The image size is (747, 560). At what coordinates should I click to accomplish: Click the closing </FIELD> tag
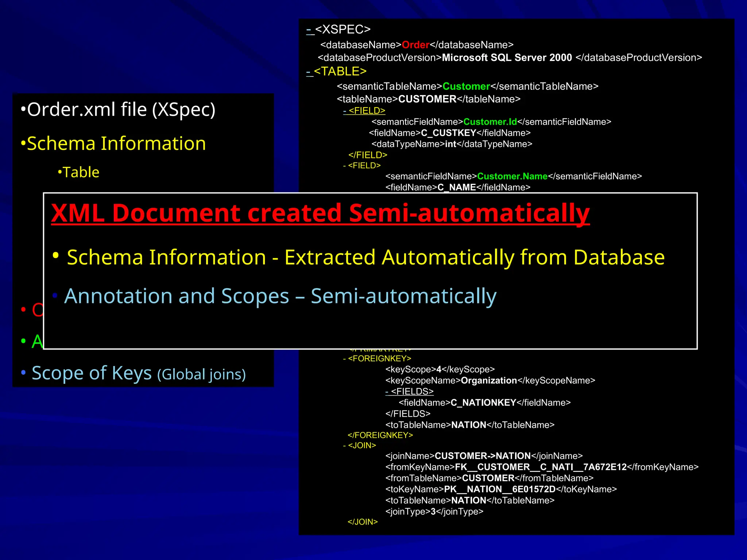click(368, 155)
